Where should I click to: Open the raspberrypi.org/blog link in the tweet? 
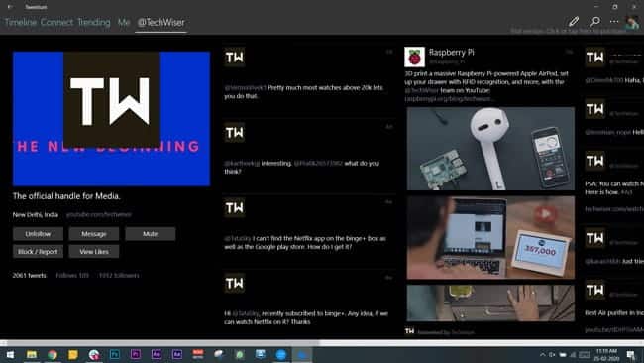(x=450, y=98)
